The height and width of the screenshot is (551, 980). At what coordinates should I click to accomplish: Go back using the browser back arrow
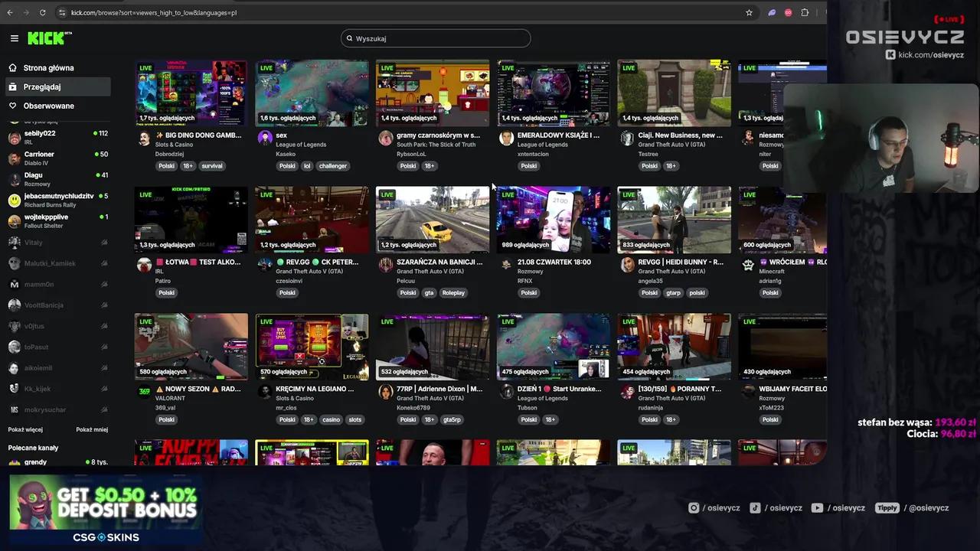(x=10, y=12)
